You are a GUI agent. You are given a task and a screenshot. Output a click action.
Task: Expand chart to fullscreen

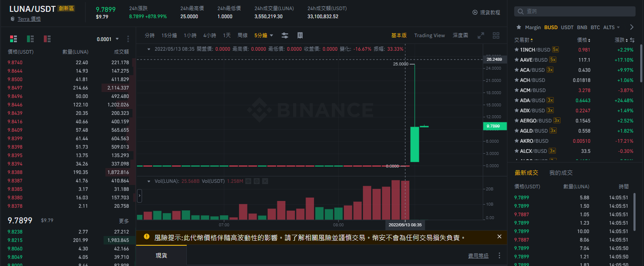(481, 35)
